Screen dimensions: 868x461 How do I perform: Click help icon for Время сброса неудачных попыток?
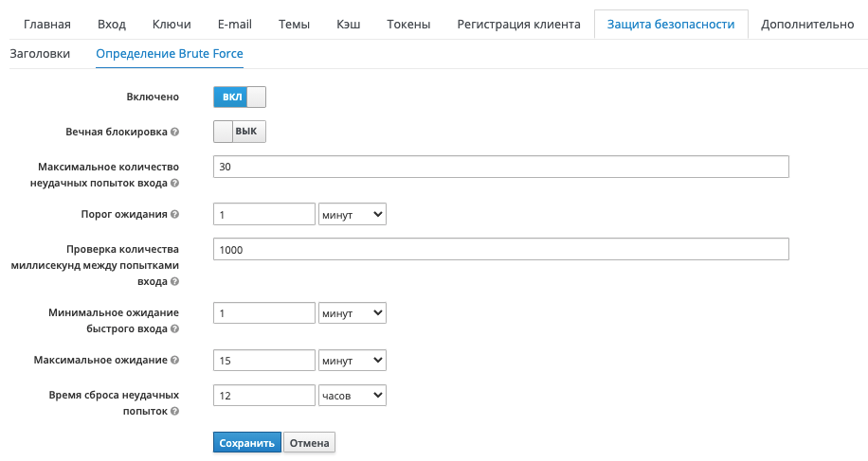pos(175,412)
